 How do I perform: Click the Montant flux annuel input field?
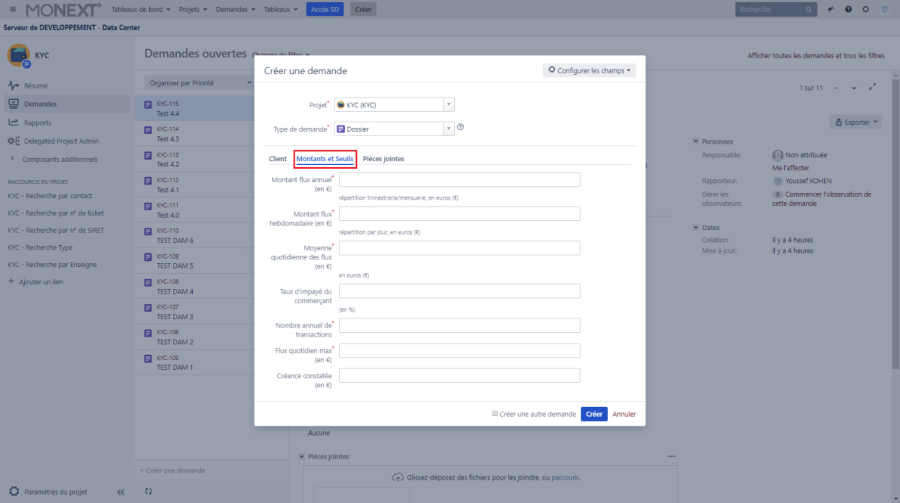click(460, 180)
